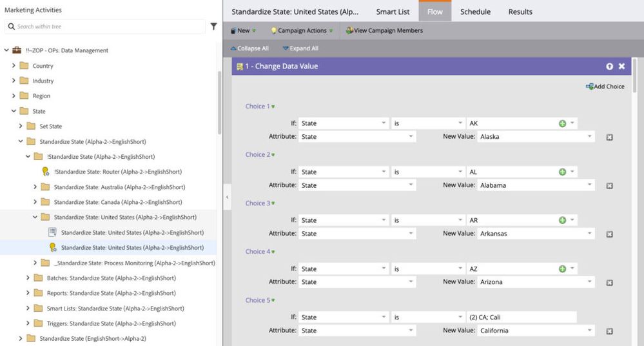
Task: Switch to the Schedule tab
Action: coord(475,12)
